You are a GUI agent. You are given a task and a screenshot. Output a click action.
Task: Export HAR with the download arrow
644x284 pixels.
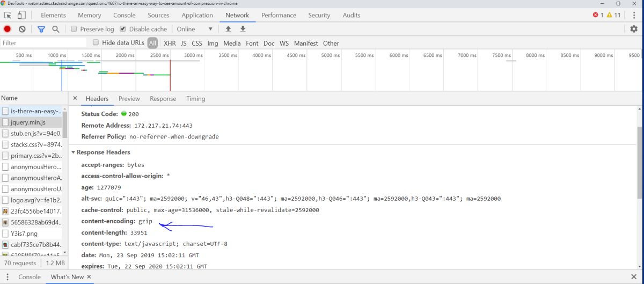pos(243,29)
